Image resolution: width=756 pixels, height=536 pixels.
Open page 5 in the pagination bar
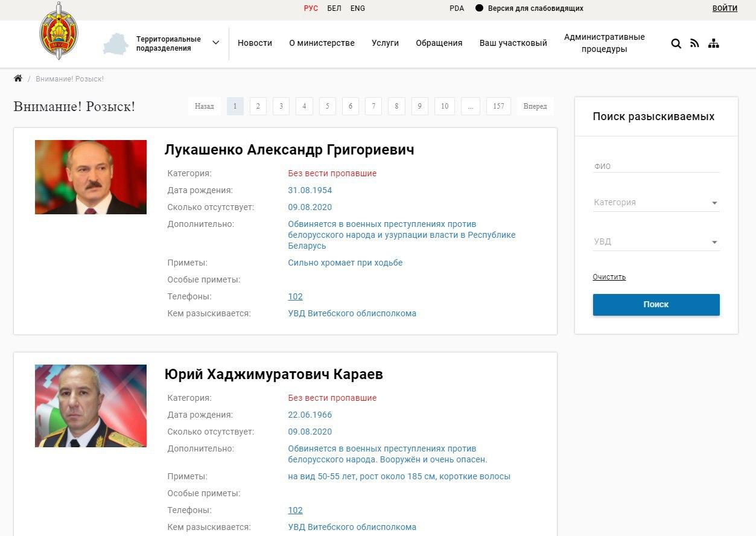327,106
